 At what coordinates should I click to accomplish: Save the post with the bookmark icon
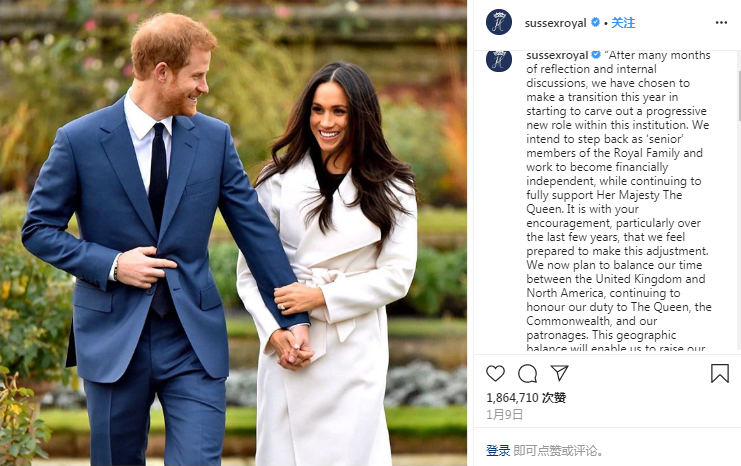pos(720,373)
